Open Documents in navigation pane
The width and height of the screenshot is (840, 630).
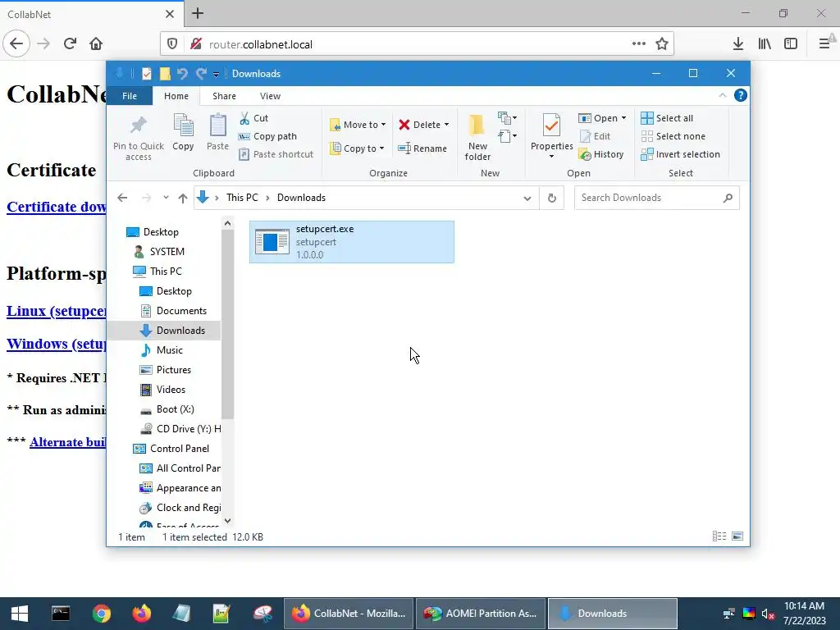point(180,311)
